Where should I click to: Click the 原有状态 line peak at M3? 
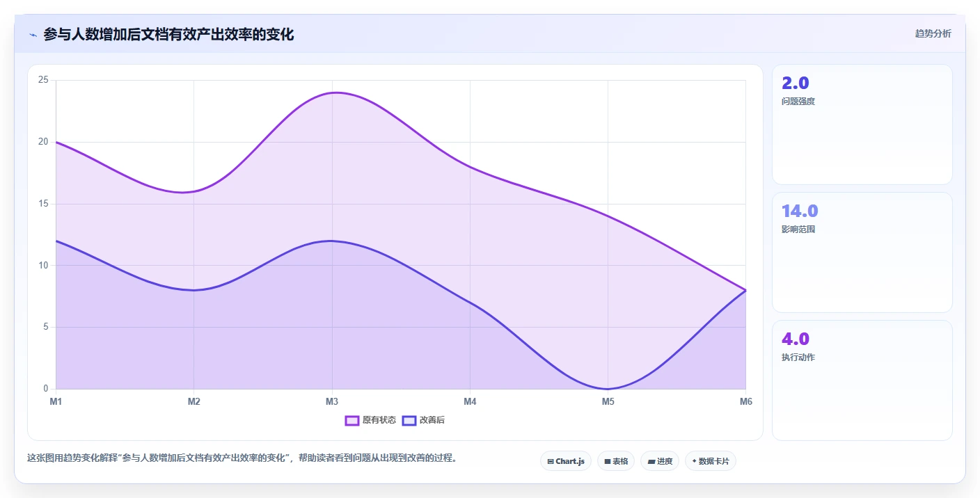332,93
